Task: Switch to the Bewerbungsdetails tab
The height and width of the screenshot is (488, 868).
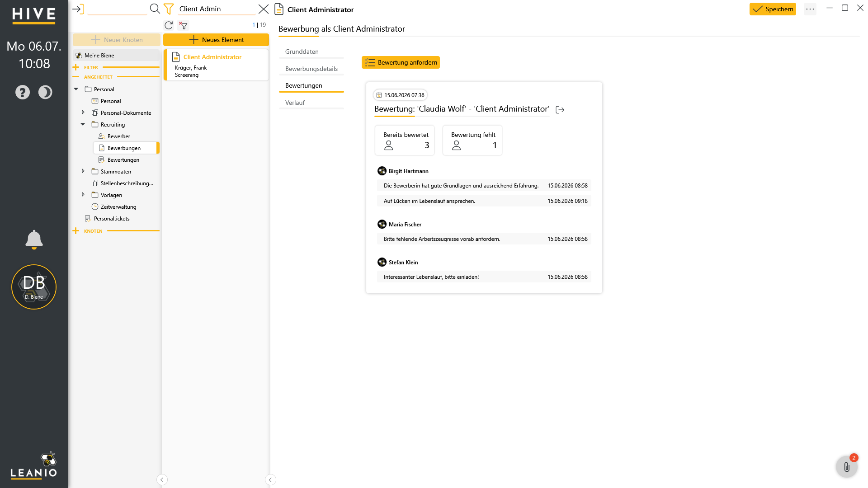Action: pyautogui.click(x=311, y=69)
